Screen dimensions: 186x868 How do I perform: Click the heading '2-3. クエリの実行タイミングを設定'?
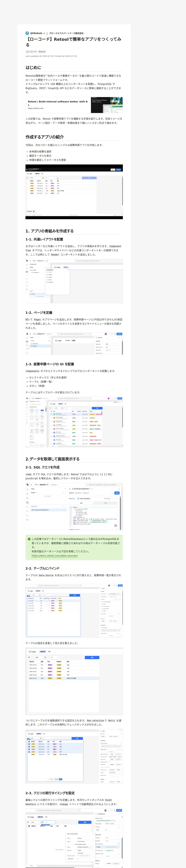pyautogui.click(x=50, y=793)
